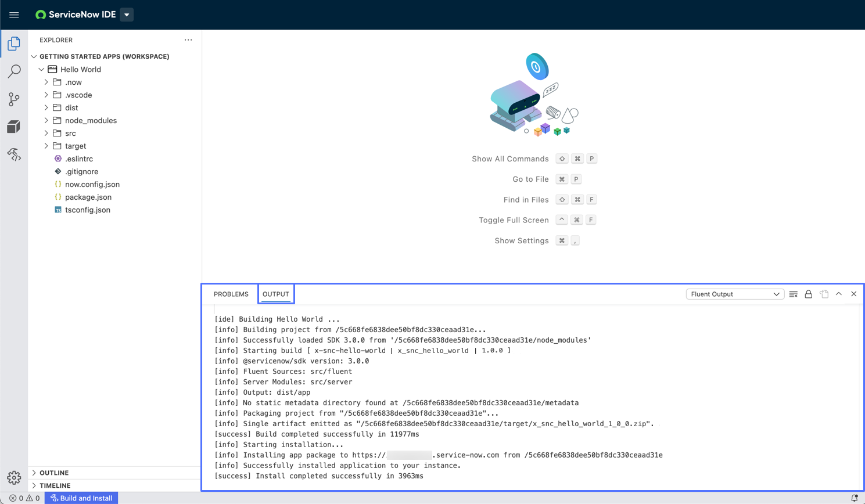
Task: Open the package.json file
Action: pyautogui.click(x=88, y=197)
